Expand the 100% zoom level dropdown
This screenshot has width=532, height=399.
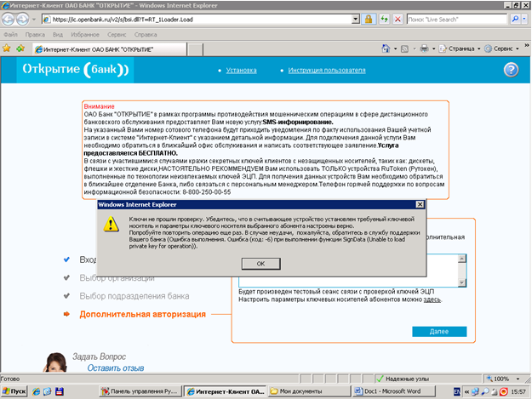(x=506, y=378)
